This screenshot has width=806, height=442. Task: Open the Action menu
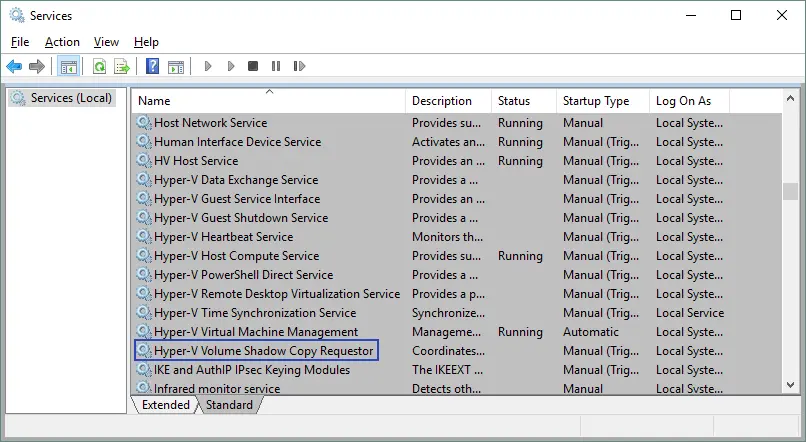click(x=62, y=42)
